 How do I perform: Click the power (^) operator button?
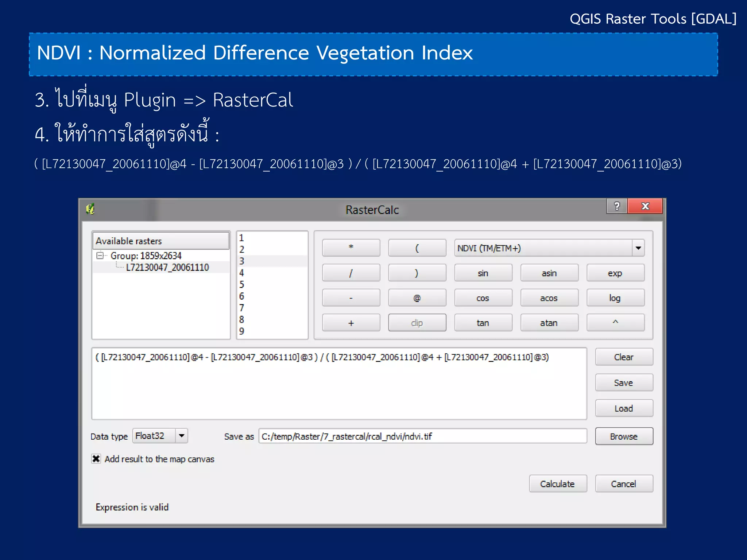pos(615,323)
